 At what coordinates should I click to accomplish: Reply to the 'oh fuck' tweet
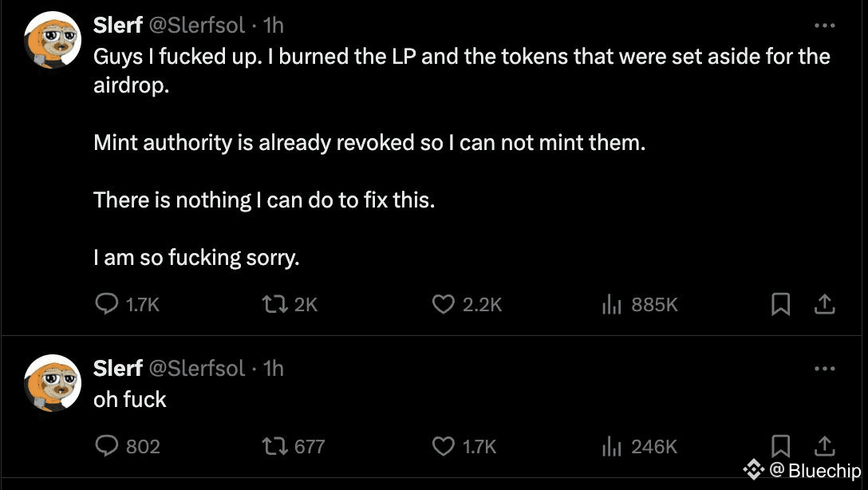[x=107, y=446]
